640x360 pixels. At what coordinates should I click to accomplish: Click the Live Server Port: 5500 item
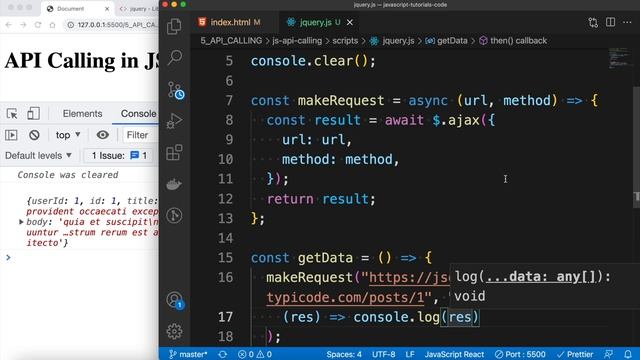click(520, 354)
